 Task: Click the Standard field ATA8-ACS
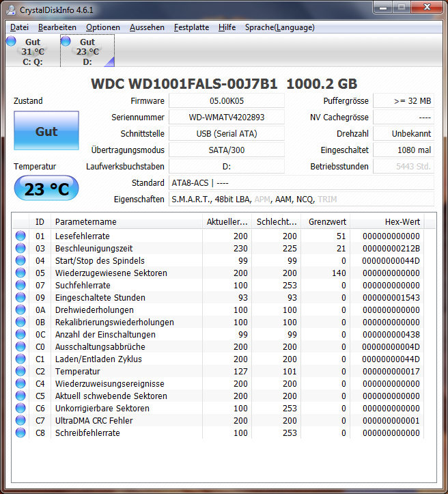coord(301,182)
